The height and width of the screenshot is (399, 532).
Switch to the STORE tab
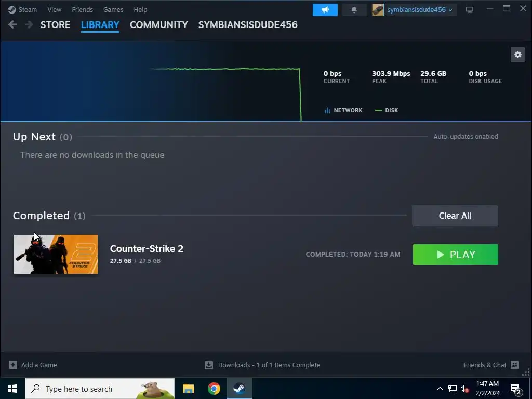55,25
